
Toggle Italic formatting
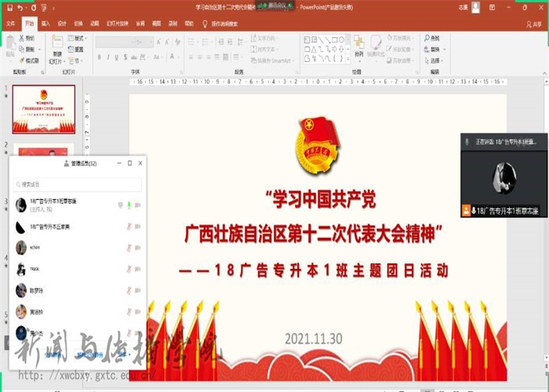[108, 57]
